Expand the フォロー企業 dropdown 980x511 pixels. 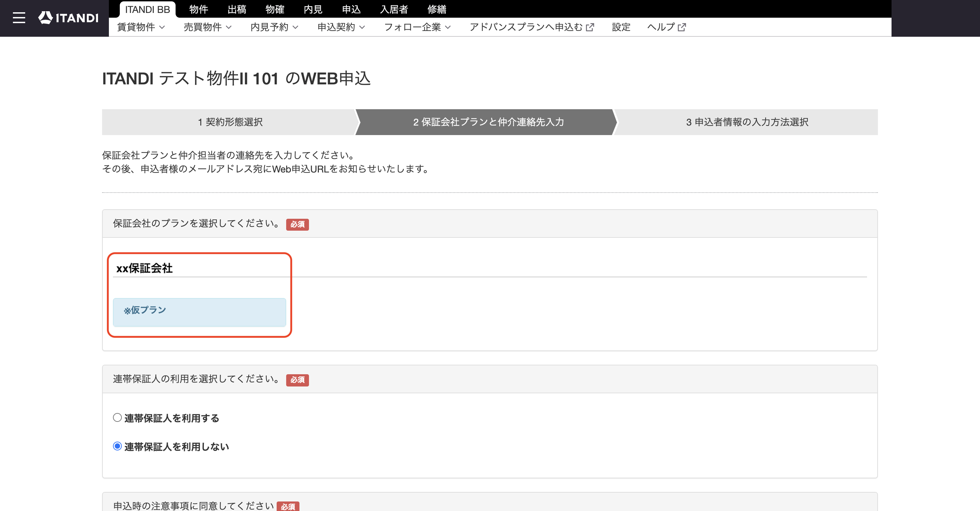pyautogui.click(x=417, y=28)
